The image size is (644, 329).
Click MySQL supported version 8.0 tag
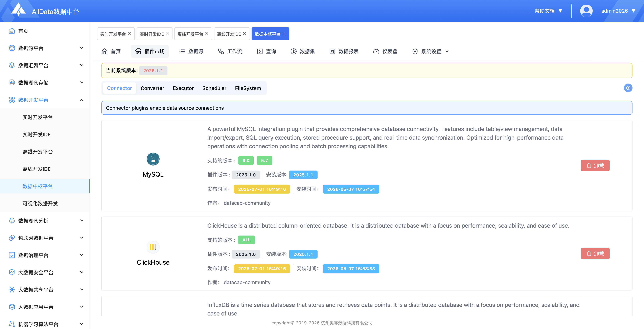(246, 160)
